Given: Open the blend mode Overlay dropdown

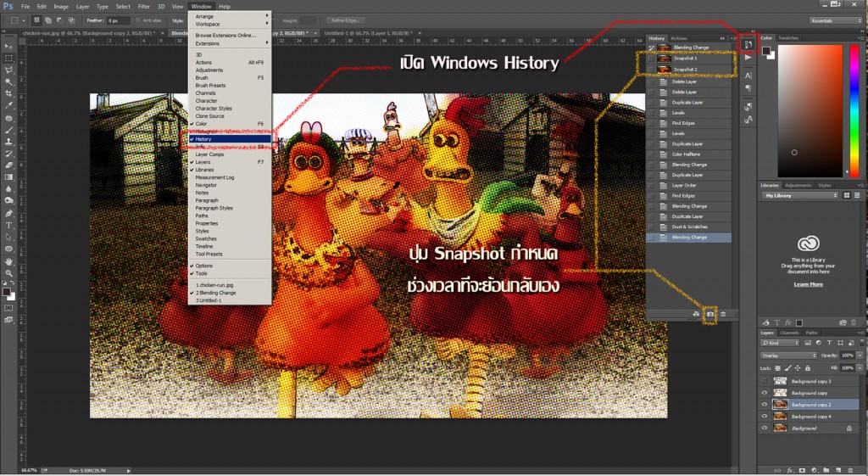Looking at the screenshot, I should click(788, 356).
